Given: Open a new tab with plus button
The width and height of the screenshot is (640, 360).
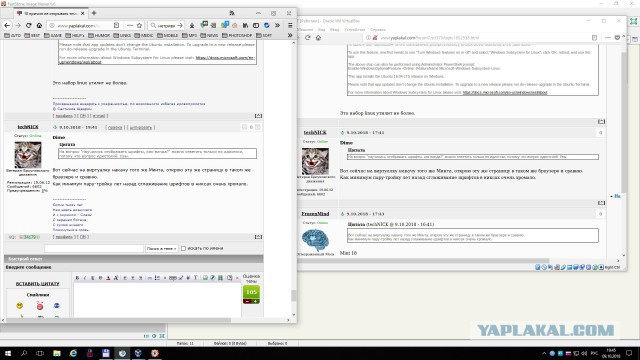Looking at the screenshot, I should (x=94, y=13).
